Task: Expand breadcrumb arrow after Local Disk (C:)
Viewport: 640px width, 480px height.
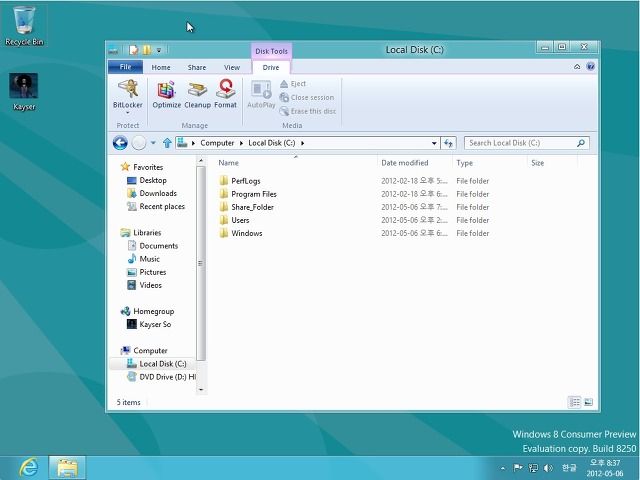Action: pyautogui.click(x=302, y=143)
